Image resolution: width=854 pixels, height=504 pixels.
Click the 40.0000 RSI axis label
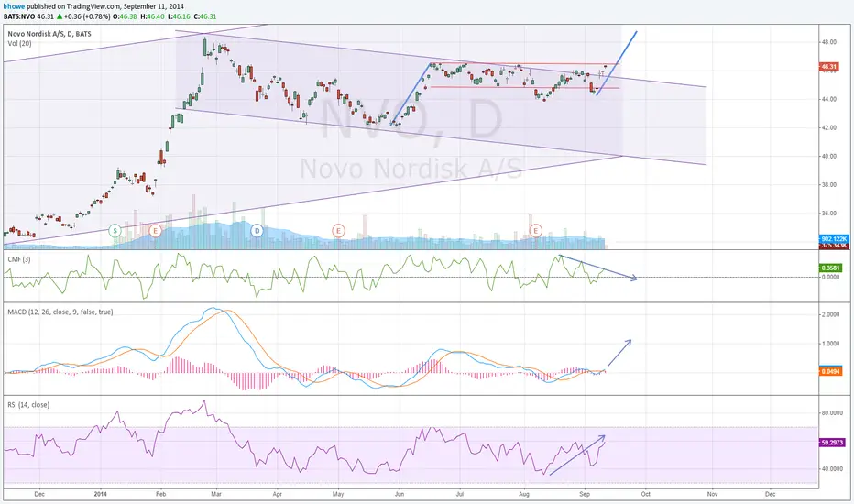pos(832,468)
